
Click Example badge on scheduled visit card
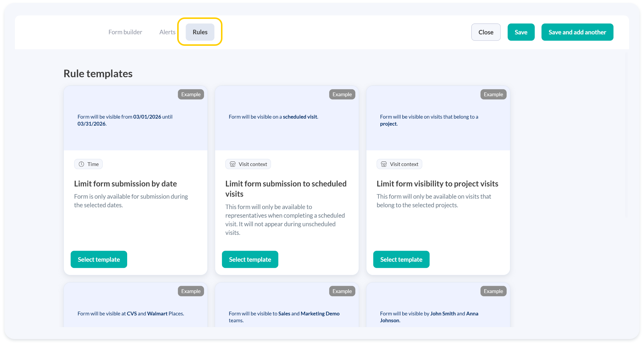[342, 95]
